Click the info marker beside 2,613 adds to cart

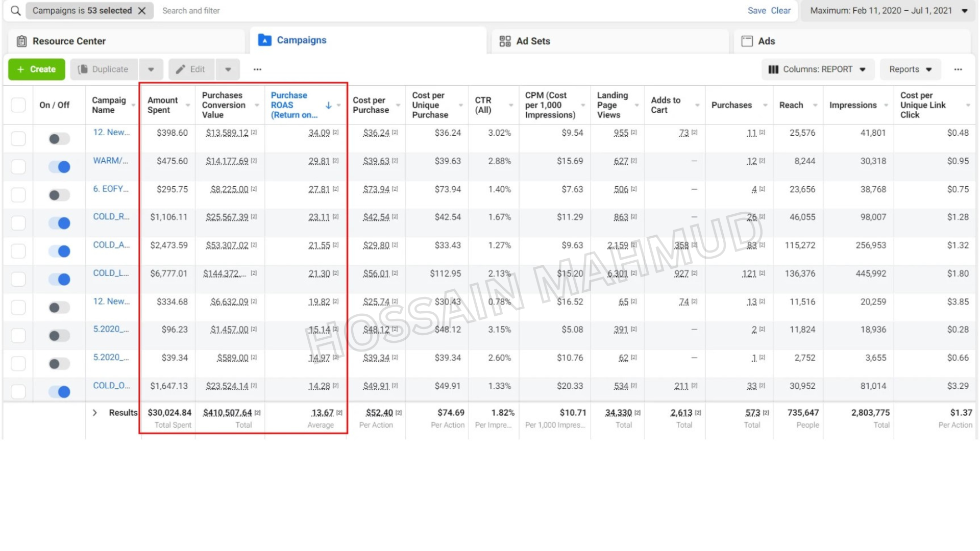tap(698, 413)
